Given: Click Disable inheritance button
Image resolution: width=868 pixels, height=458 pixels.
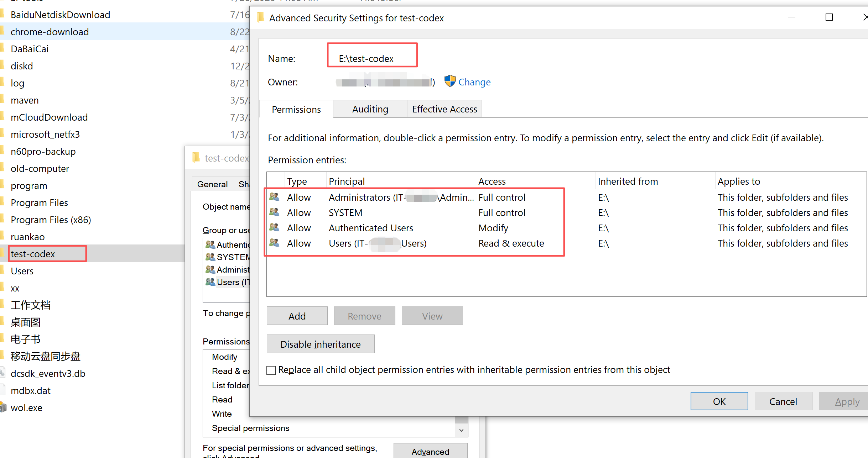Looking at the screenshot, I should point(321,344).
